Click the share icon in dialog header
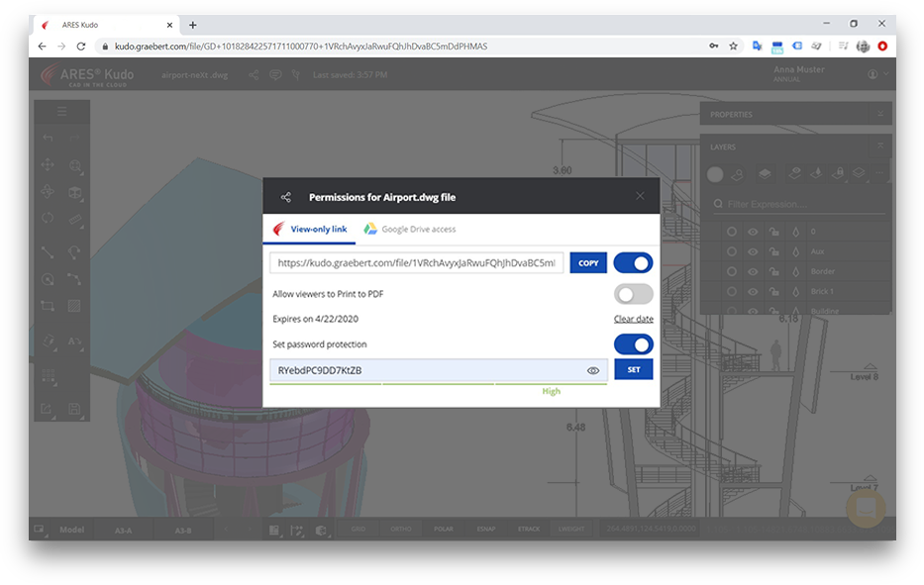Image resolution: width=924 pixels, height=585 pixels. click(x=286, y=197)
